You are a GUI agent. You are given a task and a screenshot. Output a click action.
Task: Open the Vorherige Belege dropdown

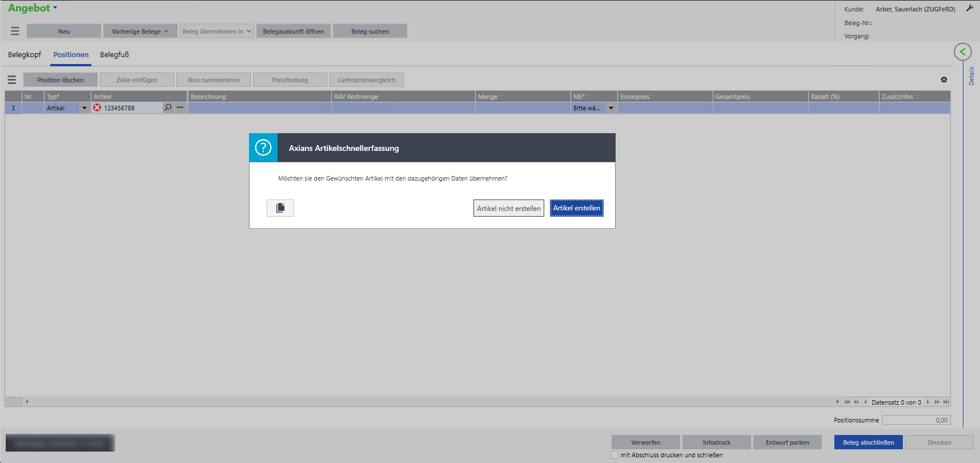(140, 31)
